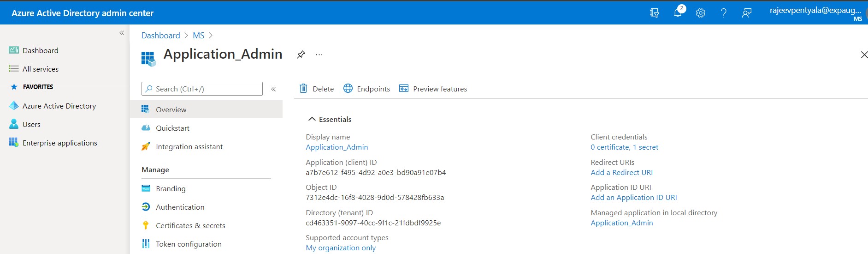Click the My organization only link
868x254 pixels.
341,248
